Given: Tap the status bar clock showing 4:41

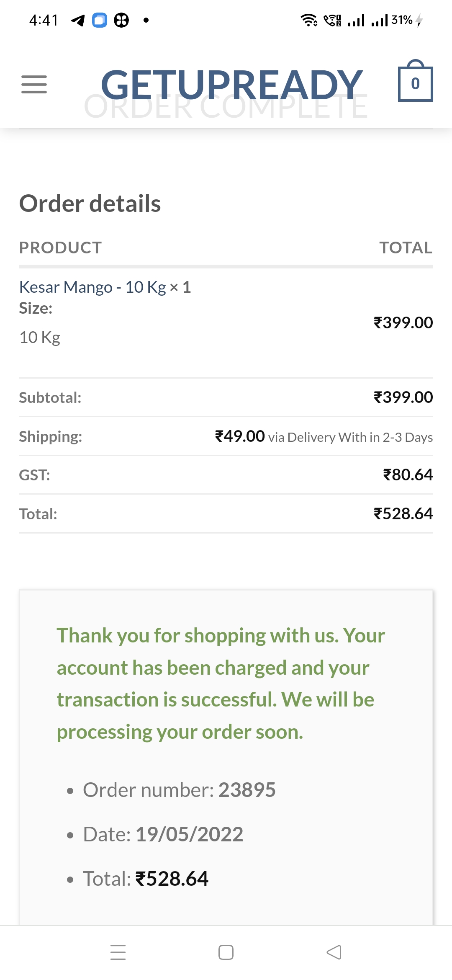Looking at the screenshot, I should click(44, 20).
